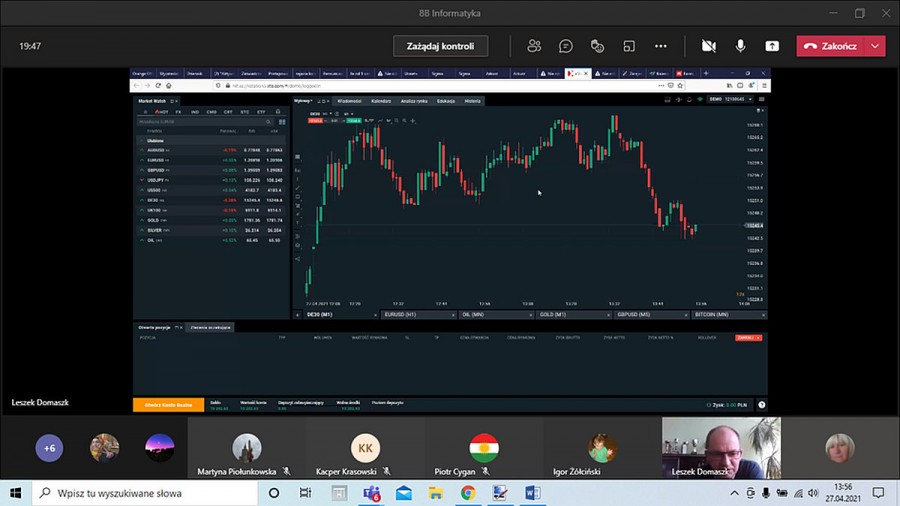
Task: Mute the microphone
Action: [x=741, y=46]
